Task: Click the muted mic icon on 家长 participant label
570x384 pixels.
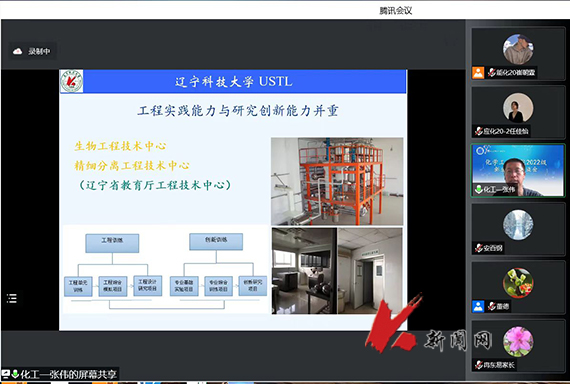Action: (x=479, y=365)
